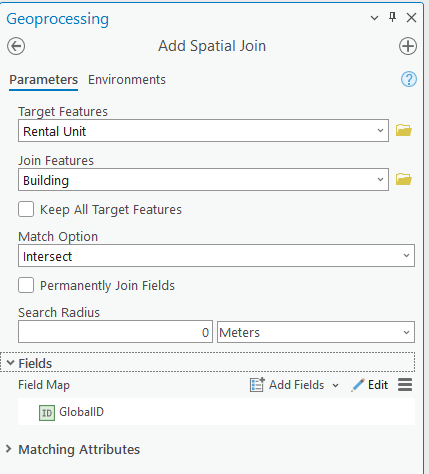Screen dimensions: 429x474
Task: Open tool help question mark icon
Action: pyautogui.click(x=409, y=79)
